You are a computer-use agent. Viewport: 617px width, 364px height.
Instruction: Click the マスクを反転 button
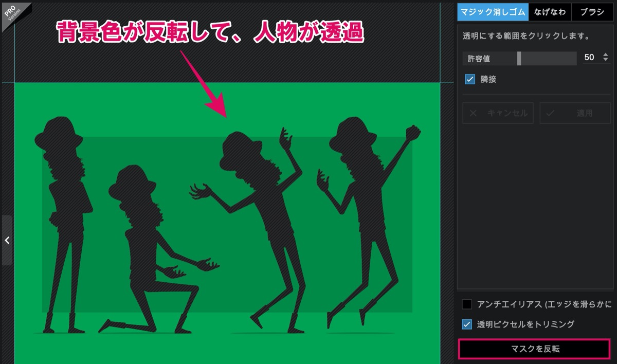(x=535, y=349)
